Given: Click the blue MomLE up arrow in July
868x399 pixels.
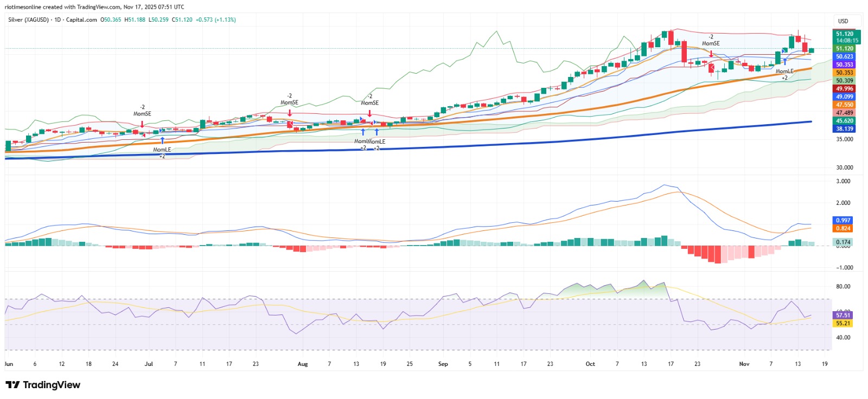Looking at the screenshot, I should point(162,140).
